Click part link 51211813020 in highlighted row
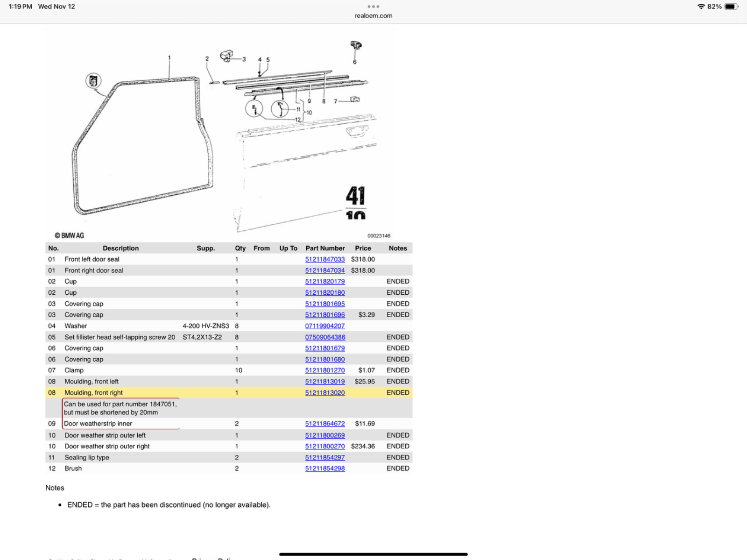The width and height of the screenshot is (747, 560). (325, 393)
